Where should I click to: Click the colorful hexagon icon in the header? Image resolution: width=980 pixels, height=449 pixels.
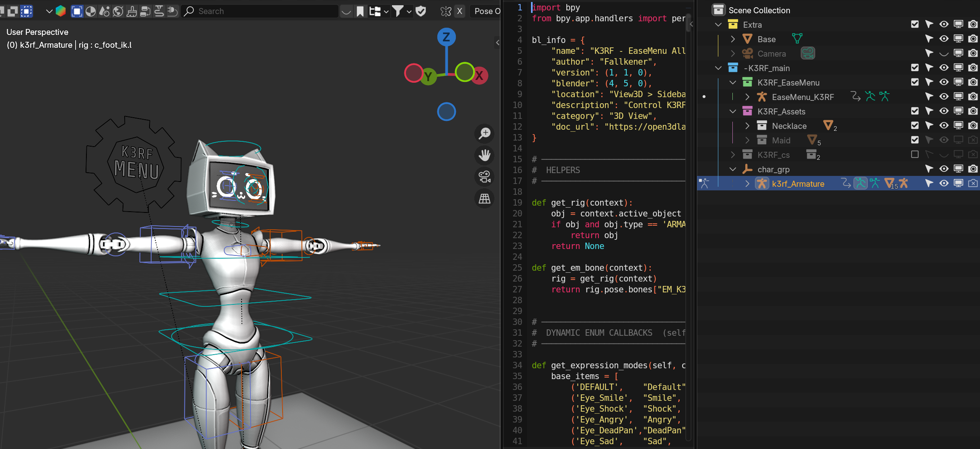point(61,11)
